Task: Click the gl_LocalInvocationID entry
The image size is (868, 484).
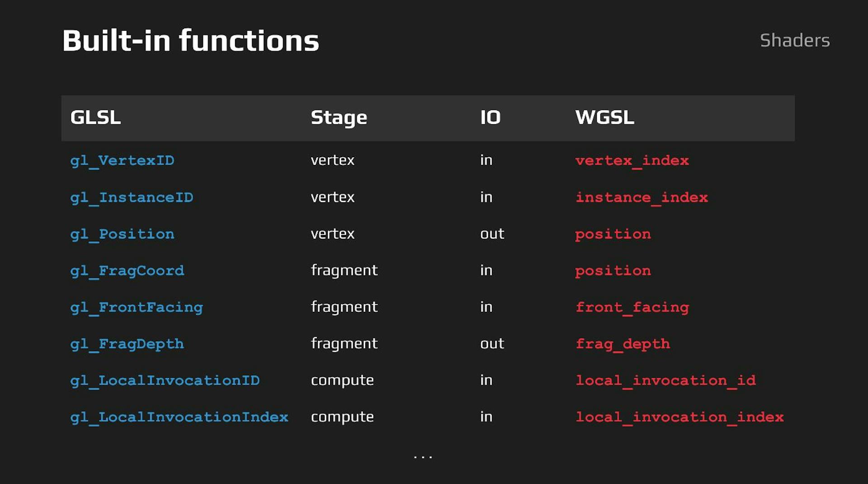Action: [x=165, y=380]
